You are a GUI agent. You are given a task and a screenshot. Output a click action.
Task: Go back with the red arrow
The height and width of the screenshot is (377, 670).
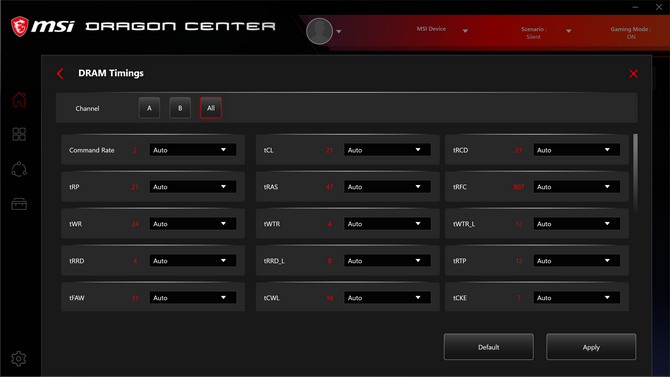click(x=60, y=74)
